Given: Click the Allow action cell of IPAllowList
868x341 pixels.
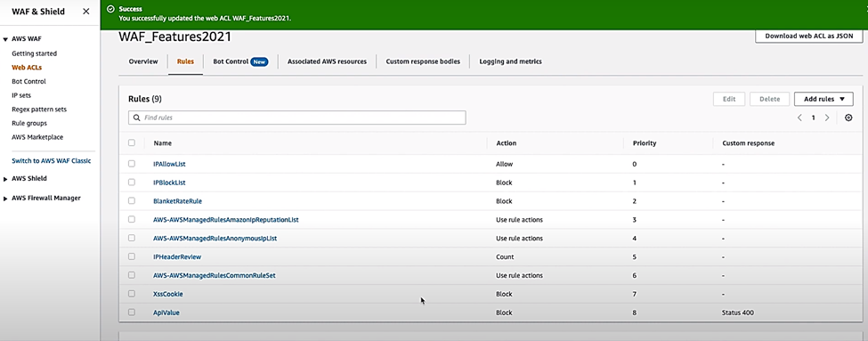Looking at the screenshot, I should coord(504,165).
